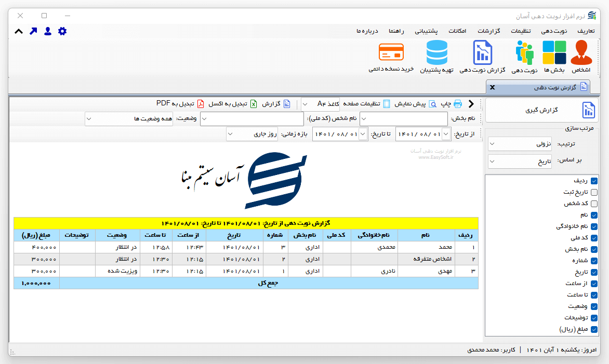Click the خرید نسخه دائمی card icon
The height and width of the screenshot is (364, 609).
[391, 52]
